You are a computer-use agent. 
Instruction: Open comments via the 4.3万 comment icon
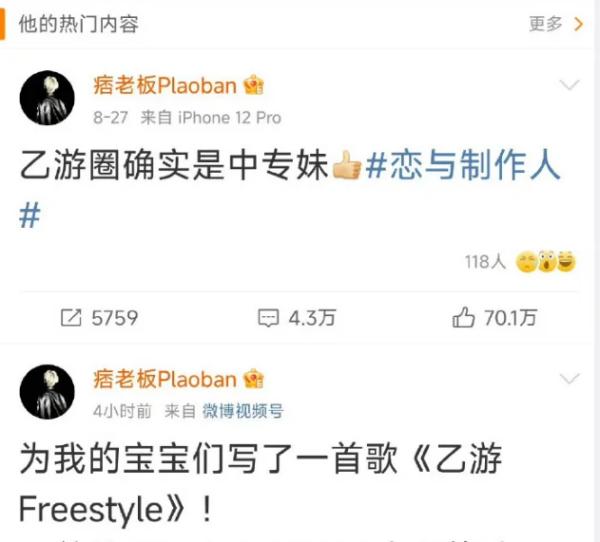pyautogui.click(x=268, y=318)
